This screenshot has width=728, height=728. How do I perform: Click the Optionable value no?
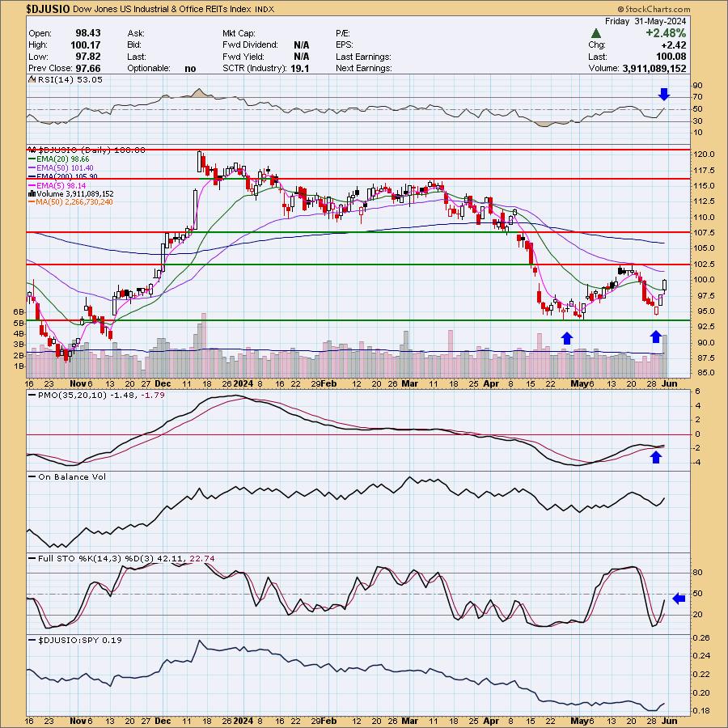tap(190, 69)
